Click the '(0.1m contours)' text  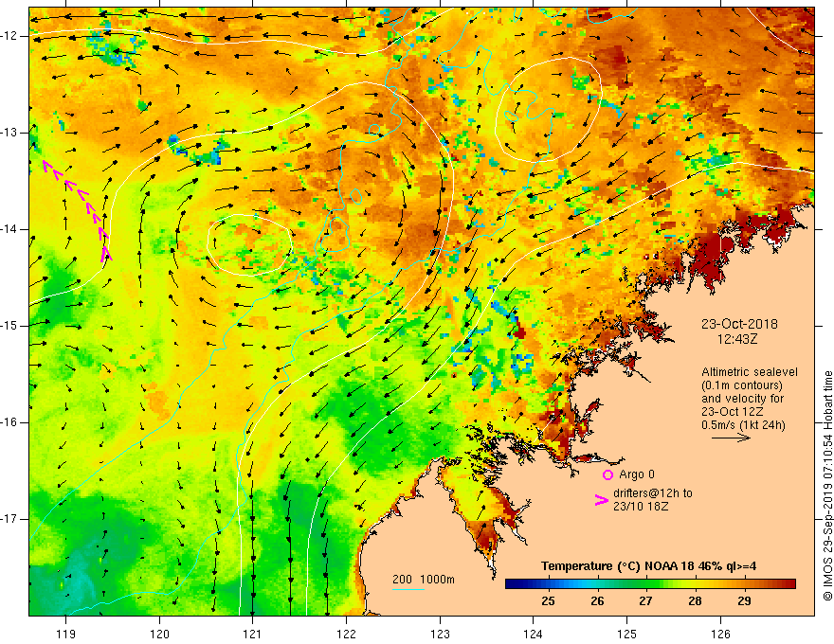click(x=742, y=385)
